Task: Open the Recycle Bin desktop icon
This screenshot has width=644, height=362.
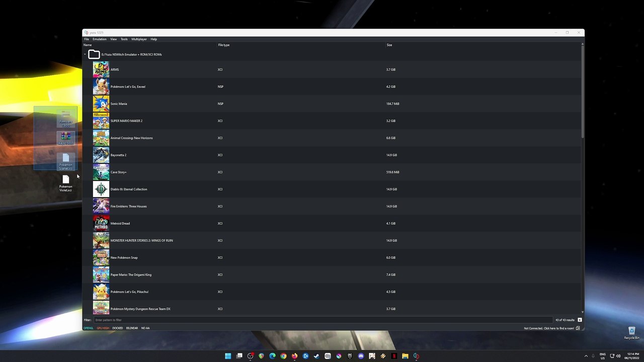Action: [x=631, y=333]
